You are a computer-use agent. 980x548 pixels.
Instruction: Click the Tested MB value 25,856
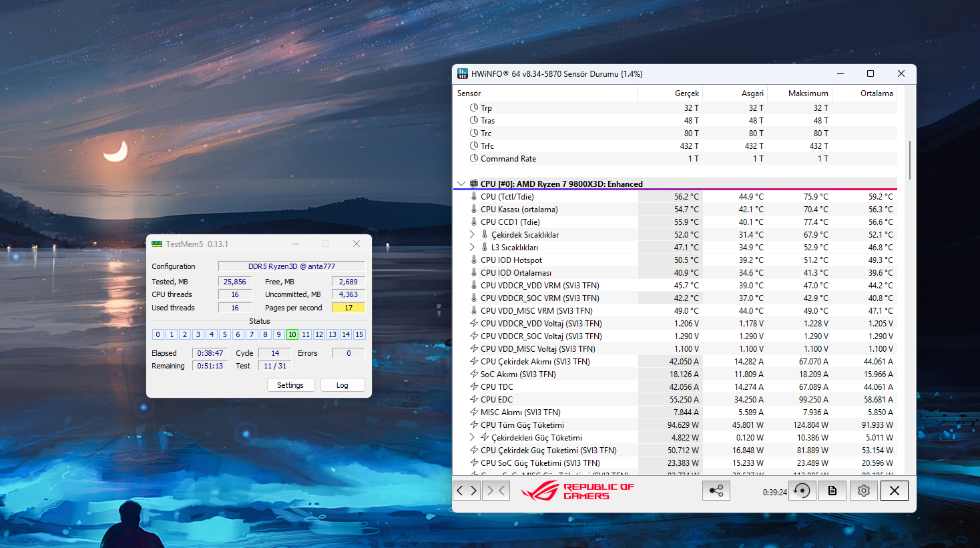235,282
